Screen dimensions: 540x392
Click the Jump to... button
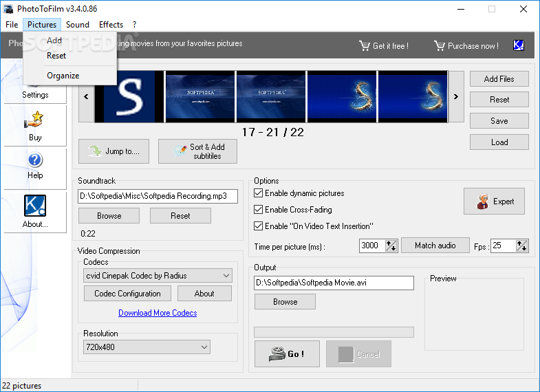(114, 151)
